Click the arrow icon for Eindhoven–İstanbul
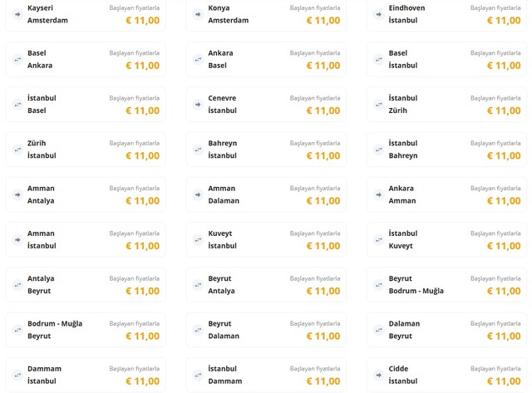 [379, 14]
